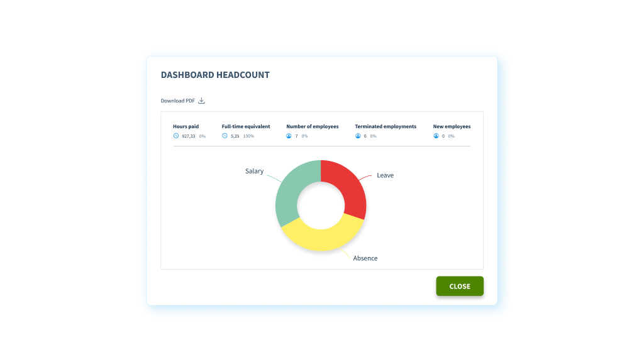Image resolution: width=644 pixels, height=362 pixels.
Task: Click the Absence chart label
Action: click(x=365, y=258)
